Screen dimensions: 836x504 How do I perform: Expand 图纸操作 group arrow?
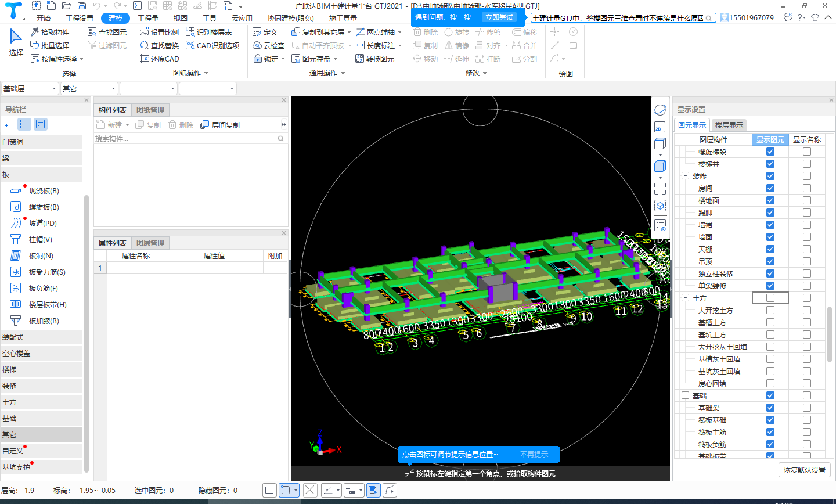(x=206, y=73)
